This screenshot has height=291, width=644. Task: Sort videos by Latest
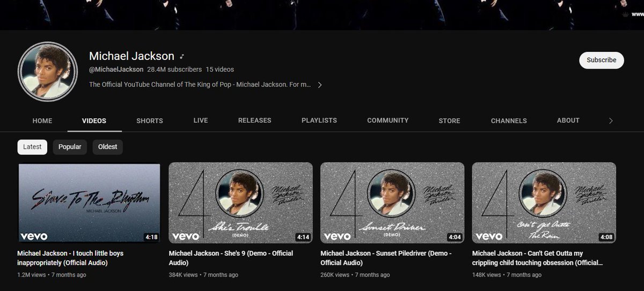coord(32,147)
